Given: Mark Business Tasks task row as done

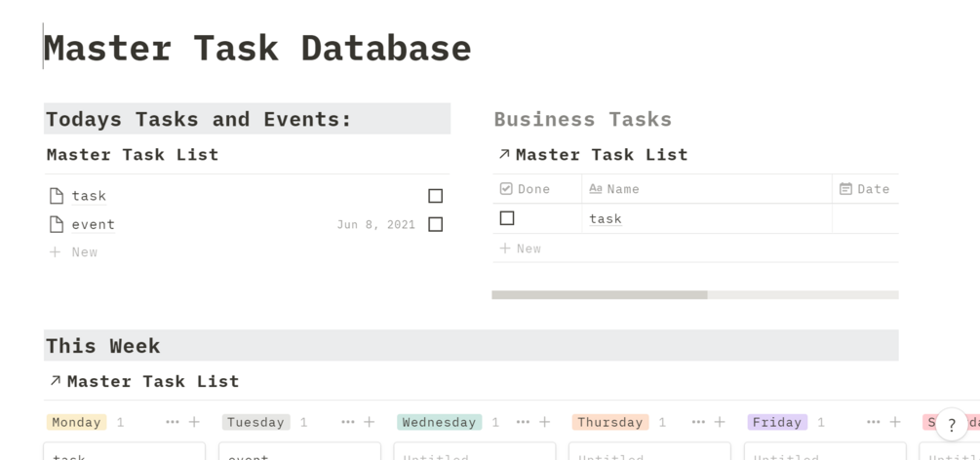Looking at the screenshot, I should (507, 218).
